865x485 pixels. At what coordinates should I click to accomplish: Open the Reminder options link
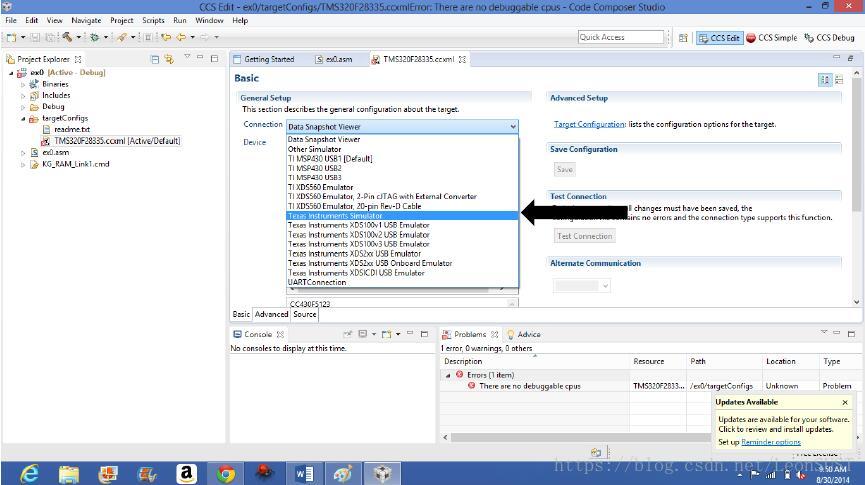771,442
